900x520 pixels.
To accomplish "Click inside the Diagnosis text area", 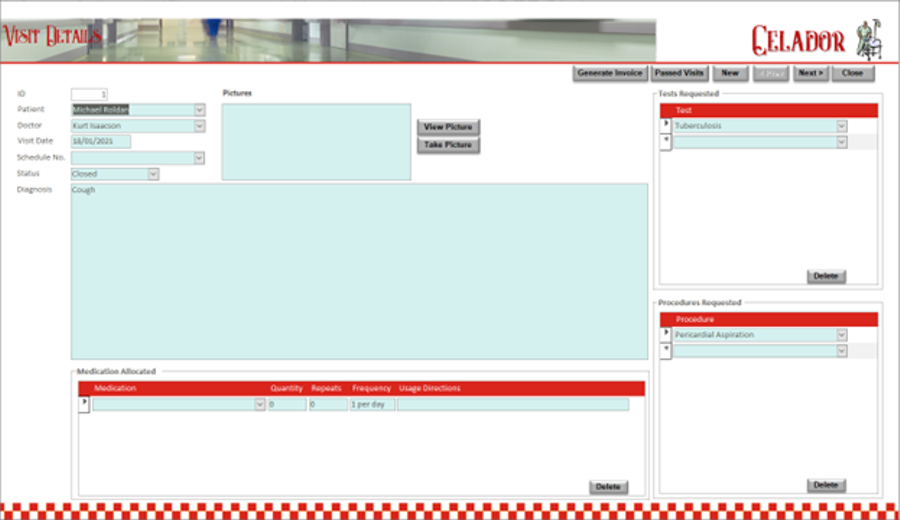I will [359, 271].
